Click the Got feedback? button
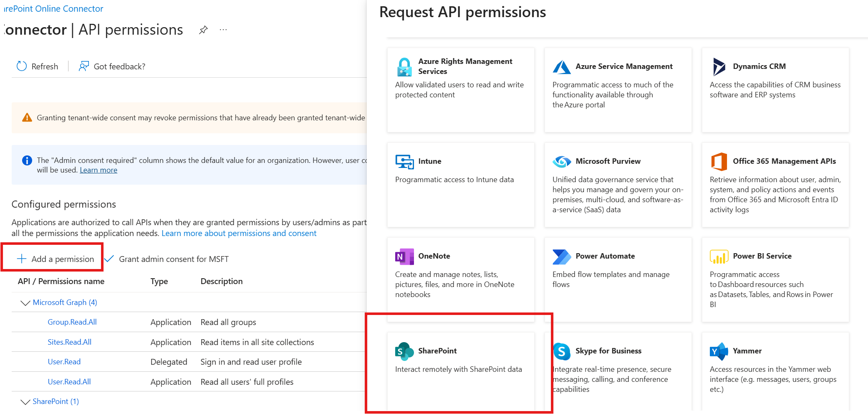868x414 pixels. [112, 66]
